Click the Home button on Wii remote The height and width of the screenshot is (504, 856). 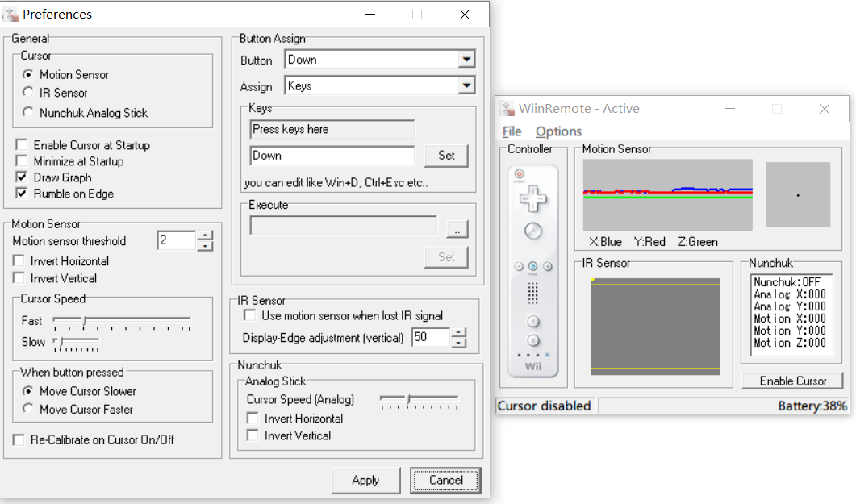(532, 266)
